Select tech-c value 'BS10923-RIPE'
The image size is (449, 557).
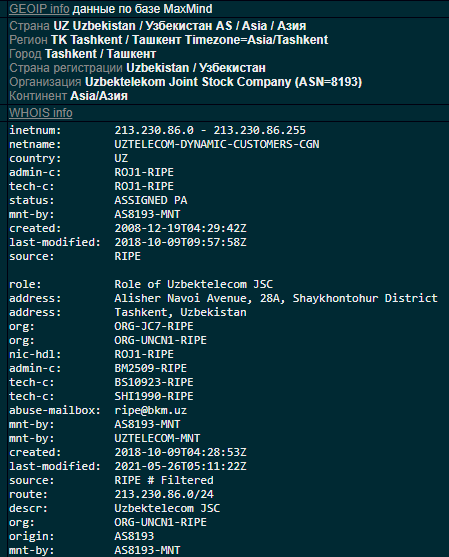154,382
